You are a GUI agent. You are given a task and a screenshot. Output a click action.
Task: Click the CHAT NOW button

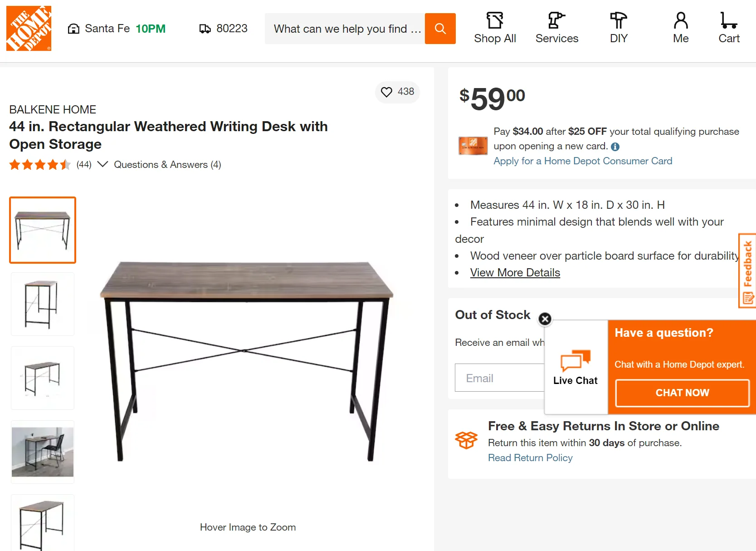[x=682, y=393]
